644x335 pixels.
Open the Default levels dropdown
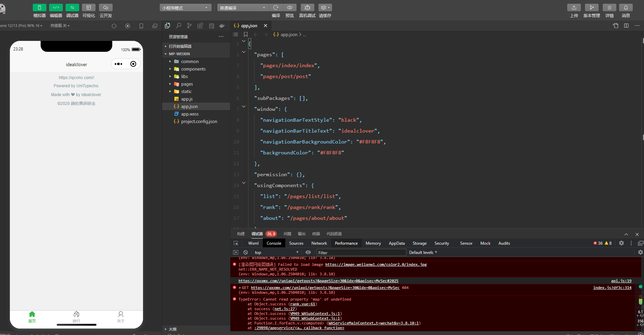(x=423, y=253)
